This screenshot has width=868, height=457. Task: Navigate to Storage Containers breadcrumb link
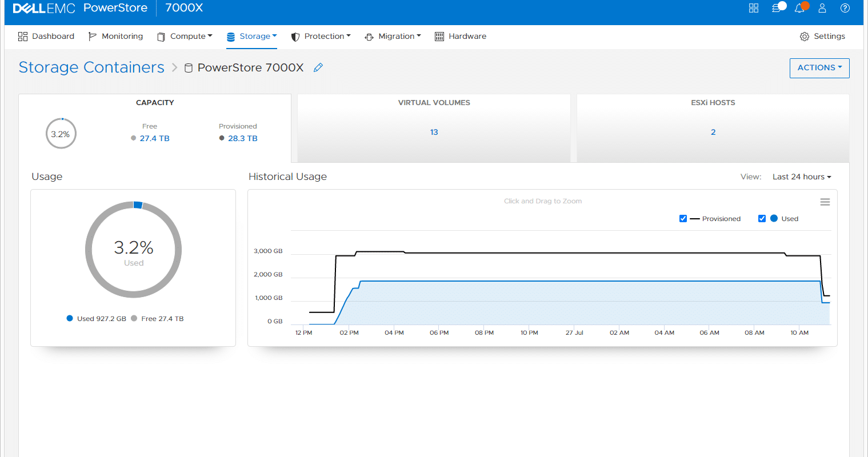[x=91, y=67]
